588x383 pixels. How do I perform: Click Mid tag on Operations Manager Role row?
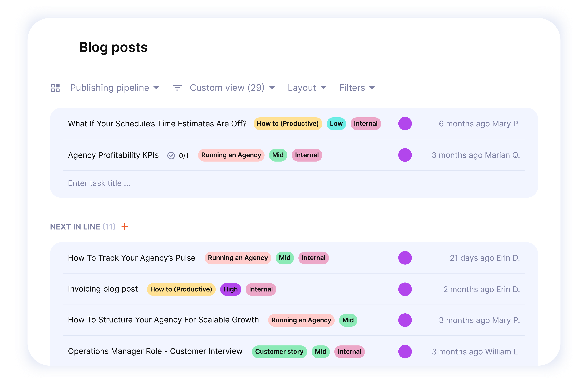(x=320, y=352)
